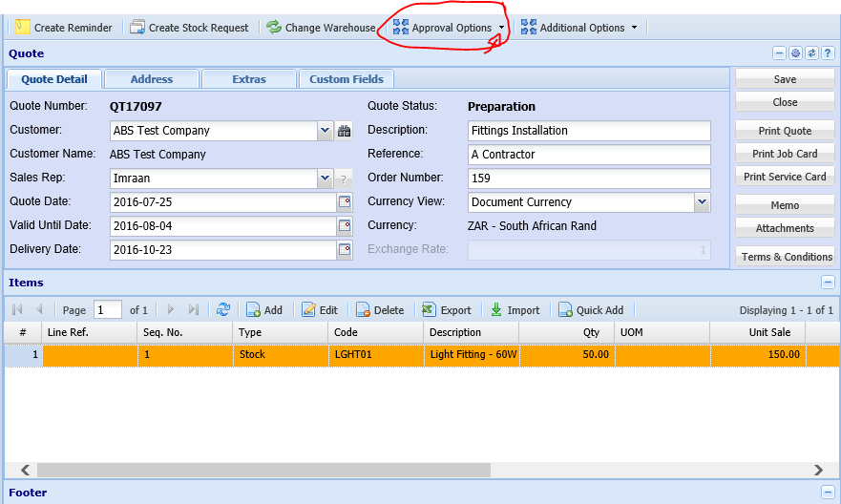Viewport: 841px width, 504px height.
Task: Export items to Excel
Action: pos(447,310)
